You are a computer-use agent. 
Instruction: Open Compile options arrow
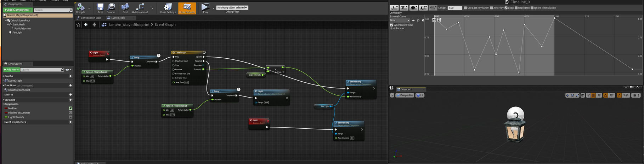[89, 8]
